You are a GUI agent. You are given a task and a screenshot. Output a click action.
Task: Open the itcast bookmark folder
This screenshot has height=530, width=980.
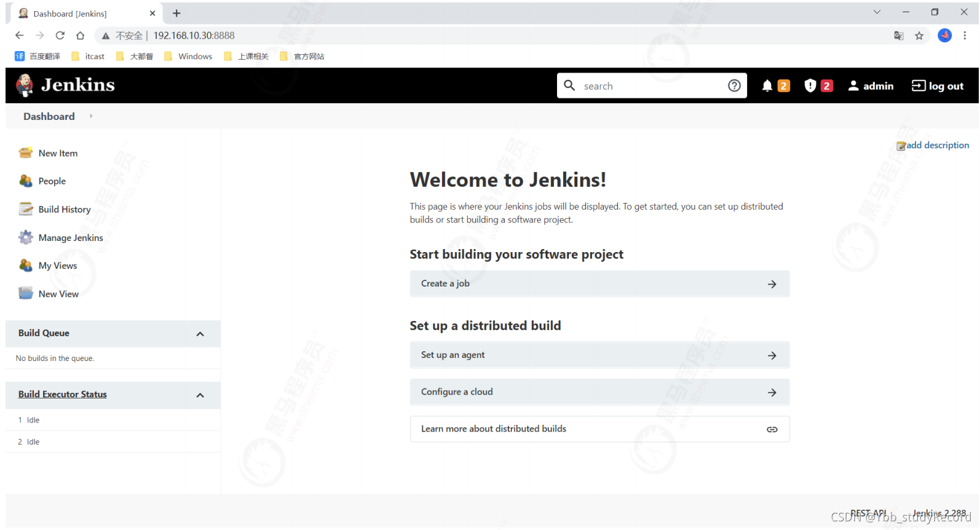pyautogui.click(x=88, y=56)
